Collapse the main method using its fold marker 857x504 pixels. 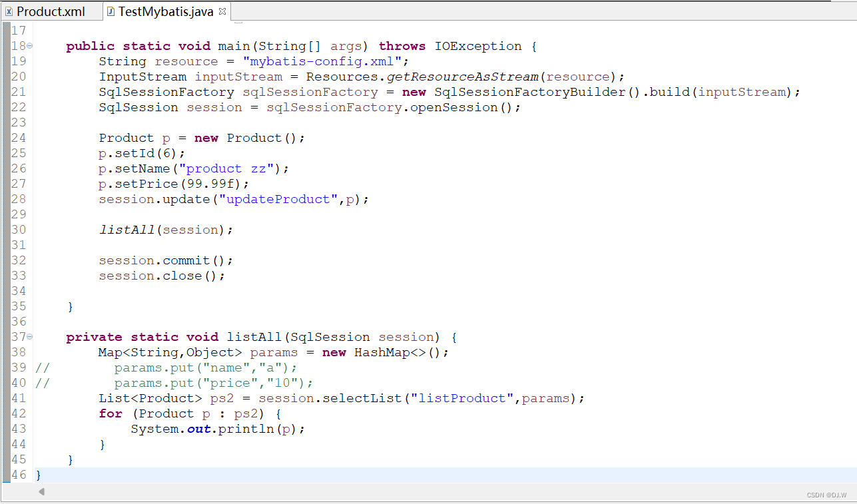tap(30, 46)
